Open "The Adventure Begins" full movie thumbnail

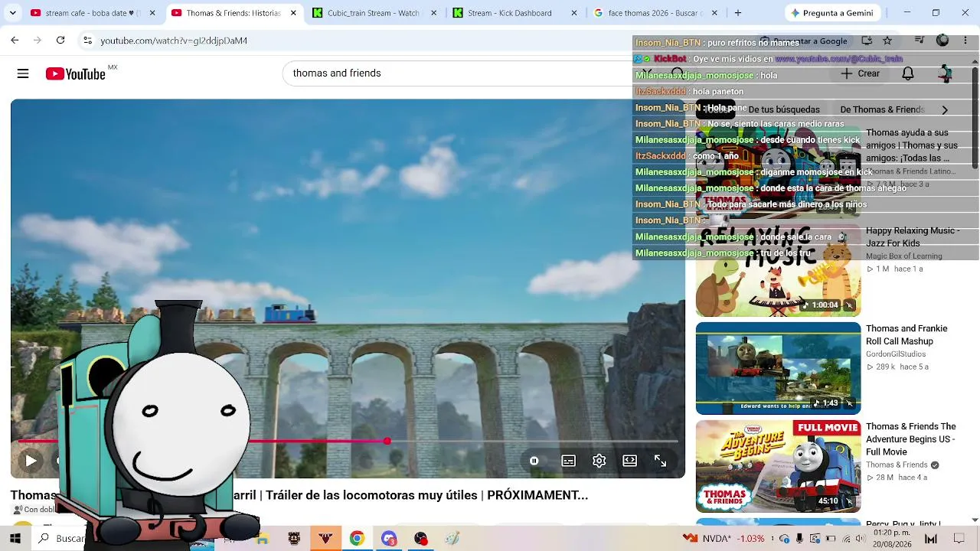pyautogui.click(x=778, y=466)
